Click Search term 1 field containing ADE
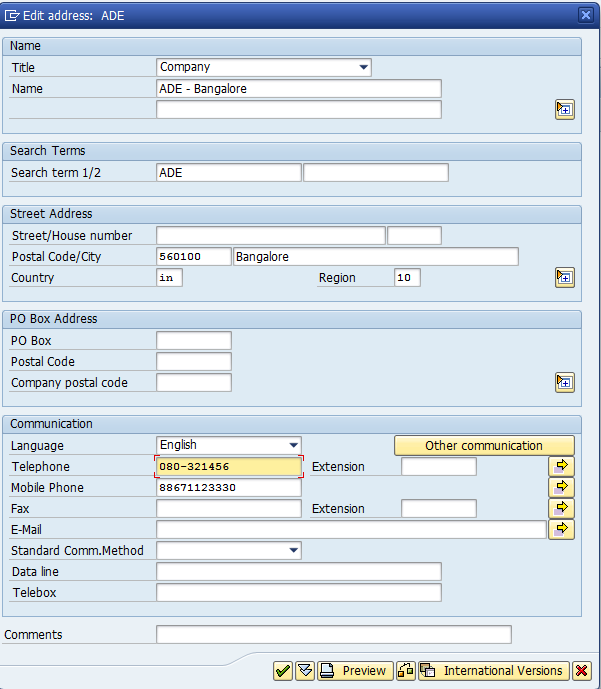Image resolution: width=601 pixels, height=689 pixels. [229, 173]
